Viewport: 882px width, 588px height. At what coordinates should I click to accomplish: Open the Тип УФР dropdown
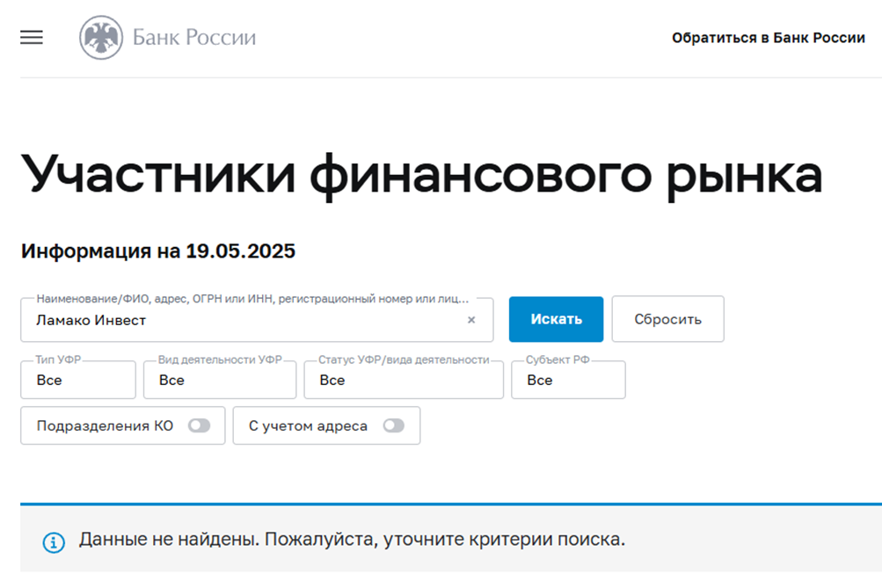(x=78, y=380)
